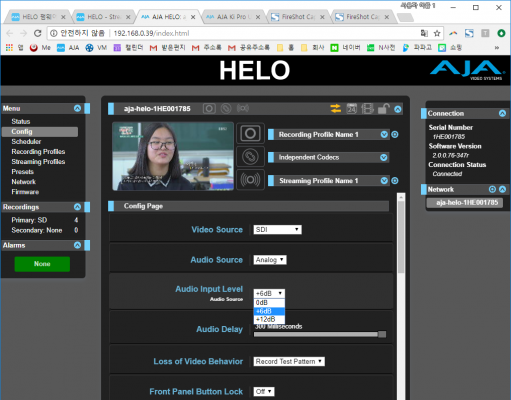511x400 pixels.
Task: Toggle the padlock lock icon
Action: pos(383,109)
